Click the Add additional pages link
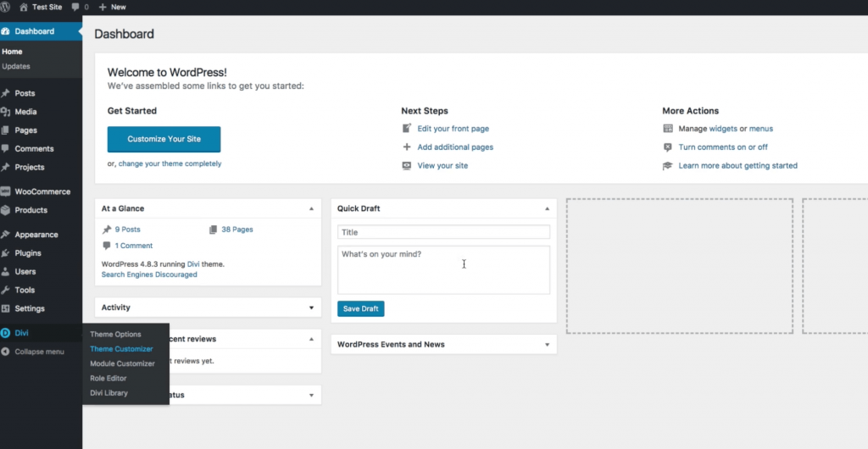The height and width of the screenshot is (449, 868). coord(455,147)
